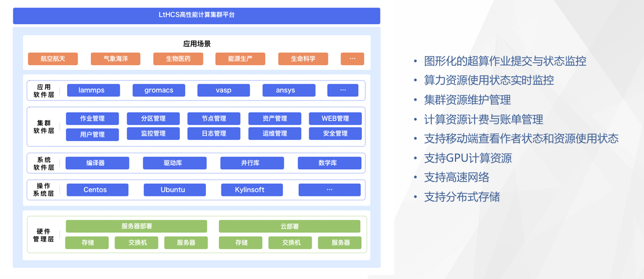Click the ellipsis box in 操作系统层 row
The width and height of the screenshot is (644, 279).
pyautogui.click(x=330, y=189)
